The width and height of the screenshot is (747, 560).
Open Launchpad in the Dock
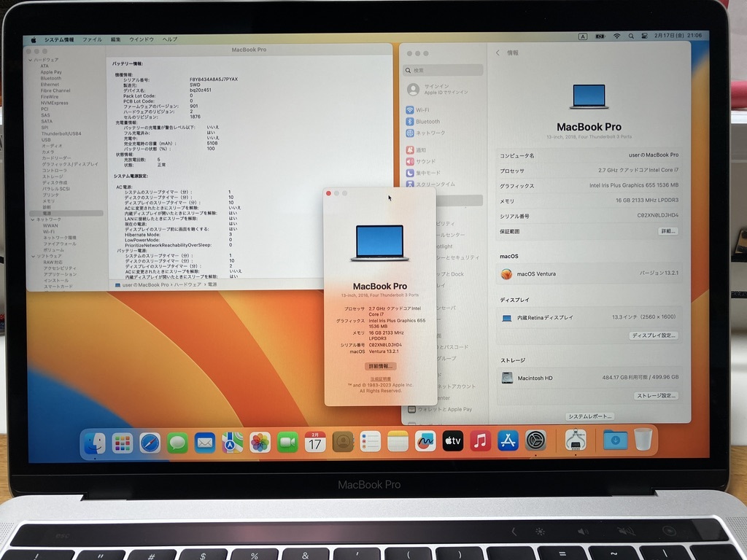coord(123,443)
